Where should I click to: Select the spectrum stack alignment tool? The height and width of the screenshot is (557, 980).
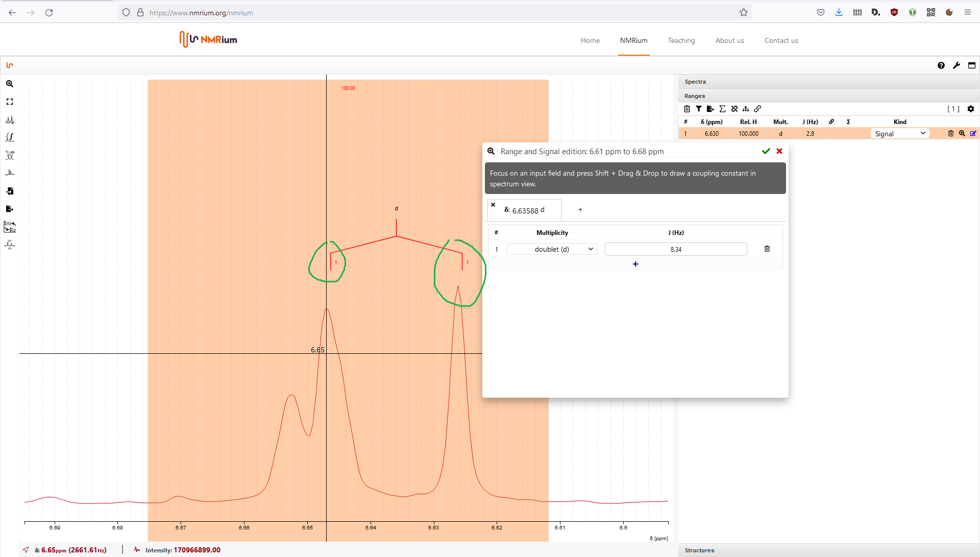tap(10, 173)
